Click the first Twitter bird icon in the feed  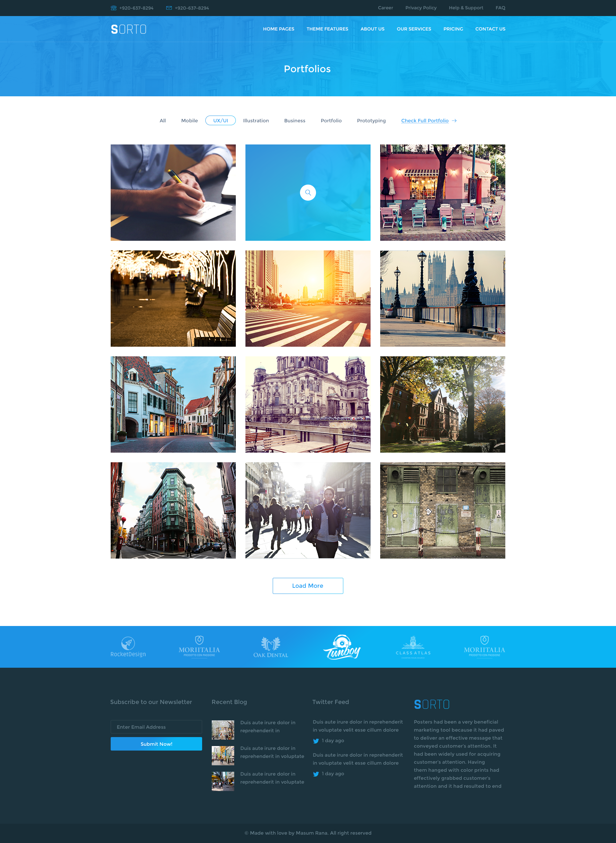click(316, 741)
